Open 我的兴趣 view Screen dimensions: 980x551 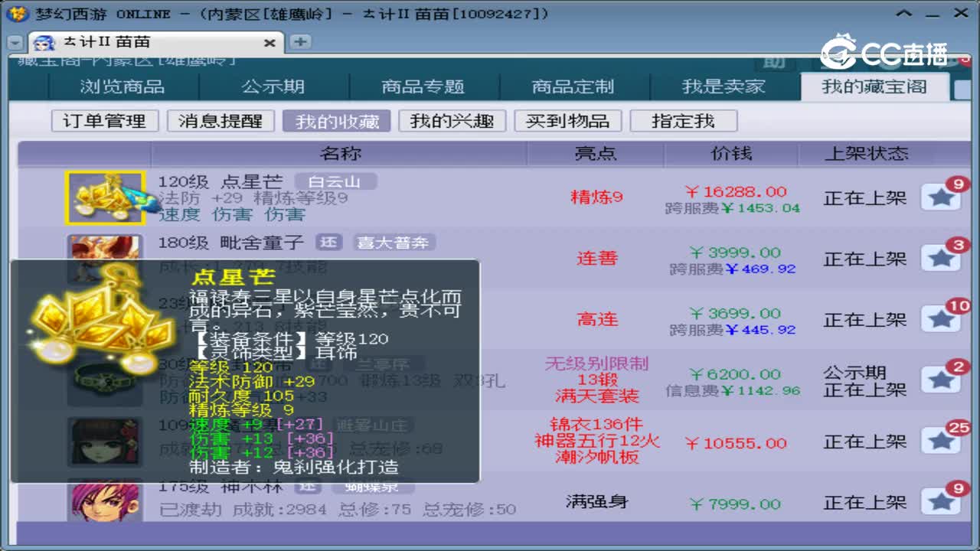pos(452,120)
